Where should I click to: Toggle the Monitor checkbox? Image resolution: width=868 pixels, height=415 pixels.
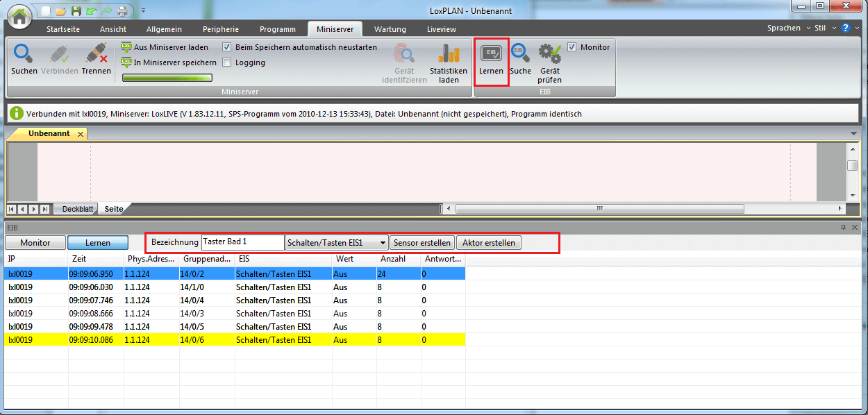point(572,47)
